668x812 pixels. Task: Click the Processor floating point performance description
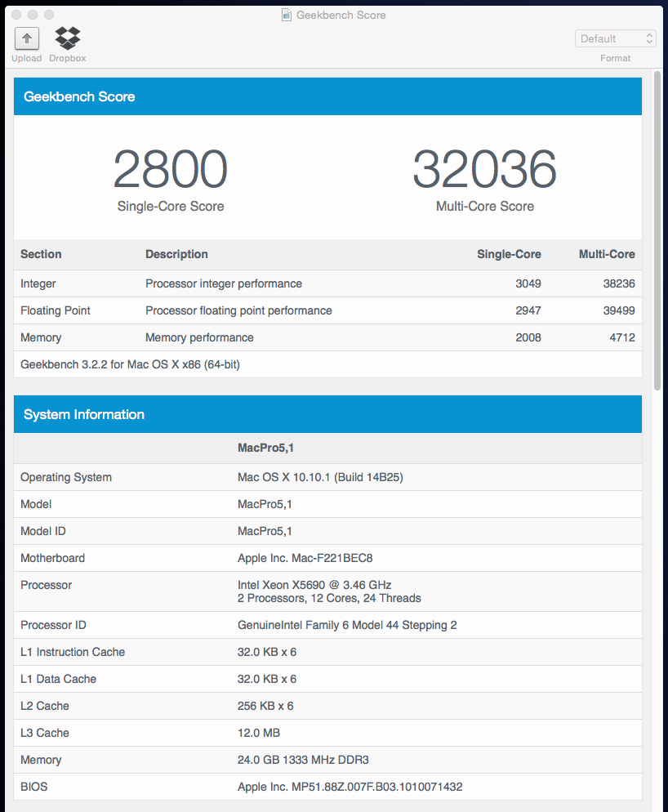point(238,310)
